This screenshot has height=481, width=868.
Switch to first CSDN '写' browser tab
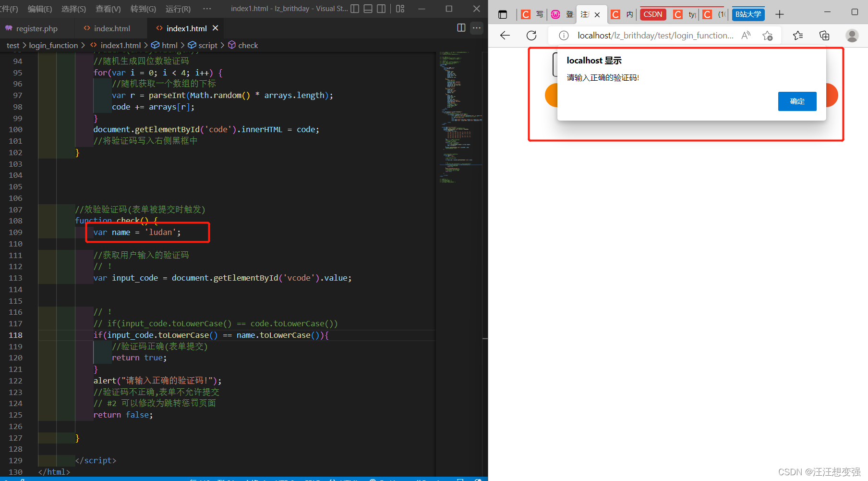pyautogui.click(x=532, y=14)
